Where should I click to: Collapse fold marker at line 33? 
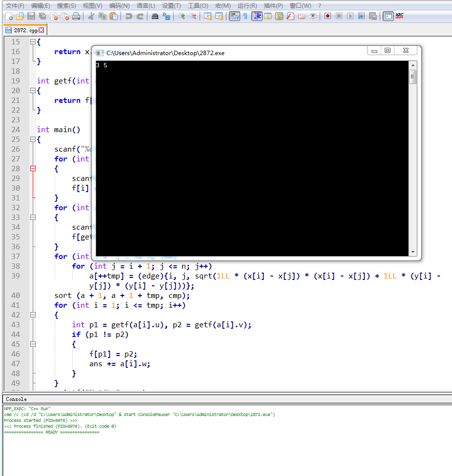[33, 218]
